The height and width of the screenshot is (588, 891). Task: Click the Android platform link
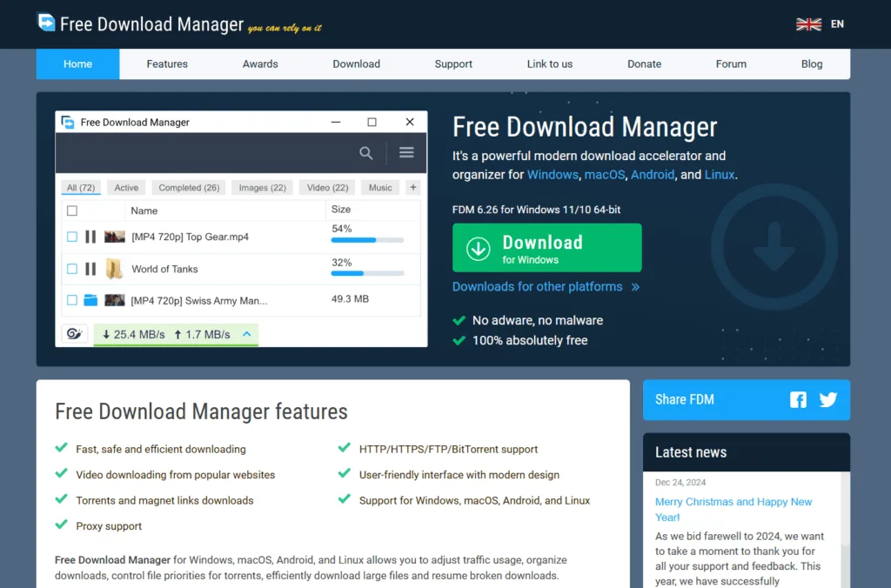coord(653,175)
